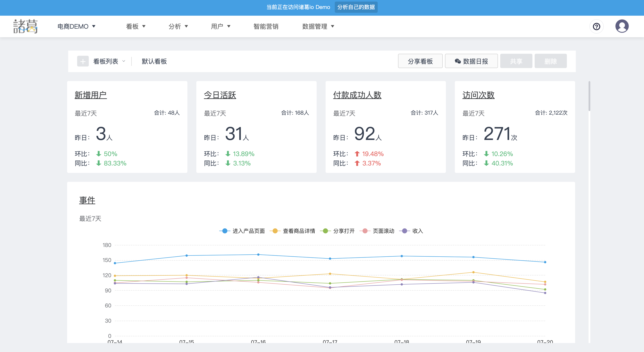Toggle 进入产品页面 legend series
Image resolution: width=644 pixels, height=352 pixels.
pyautogui.click(x=242, y=231)
